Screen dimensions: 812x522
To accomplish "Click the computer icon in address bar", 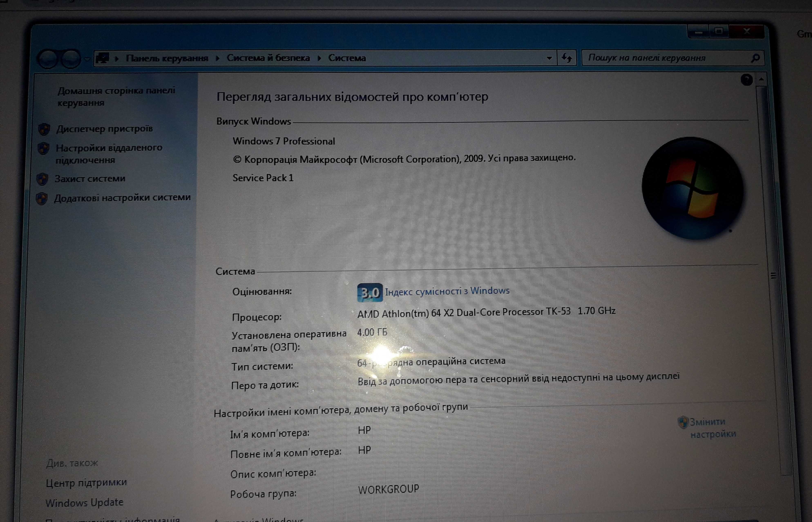I will (102, 59).
